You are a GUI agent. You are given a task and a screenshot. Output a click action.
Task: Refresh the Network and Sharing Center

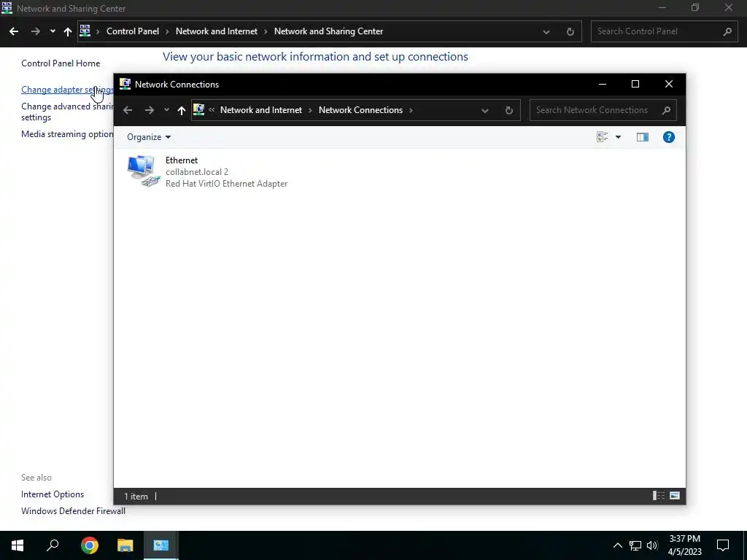tap(570, 32)
